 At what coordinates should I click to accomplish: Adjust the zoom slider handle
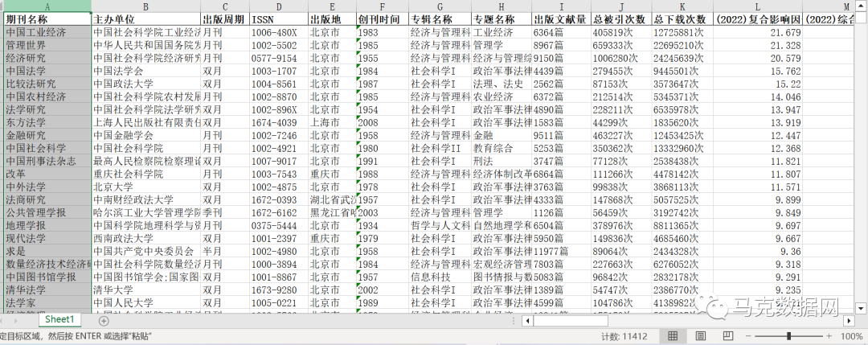pyautogui.click(x=788, y=336)
